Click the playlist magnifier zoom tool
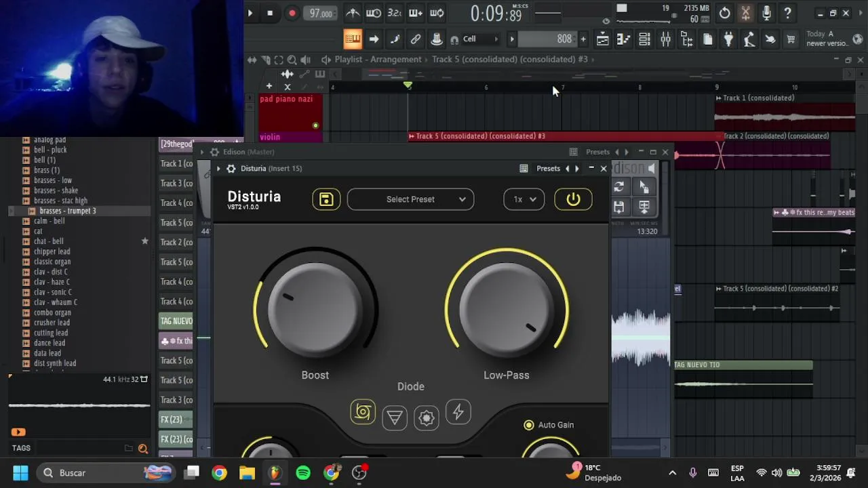Viewport: 868px width, 488px height. coord(292,60)
